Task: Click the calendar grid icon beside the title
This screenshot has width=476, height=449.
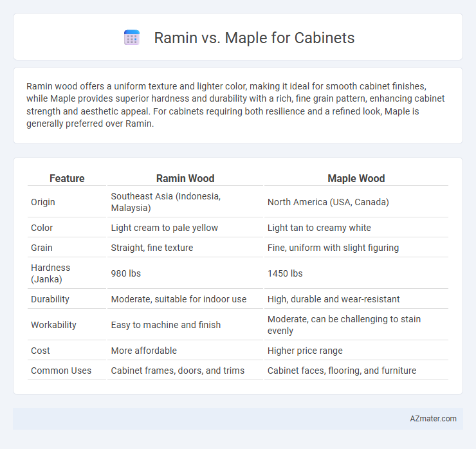Action: click(132, 38)
